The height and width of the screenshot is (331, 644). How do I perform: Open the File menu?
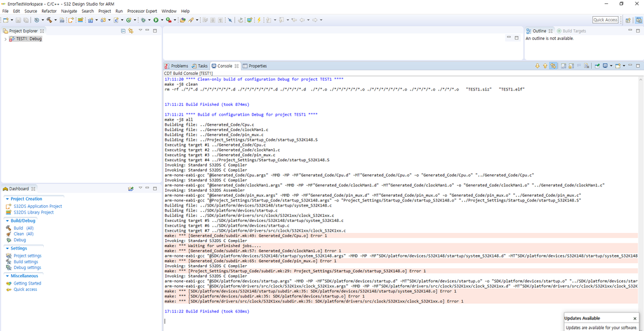[x=5, y=11]
